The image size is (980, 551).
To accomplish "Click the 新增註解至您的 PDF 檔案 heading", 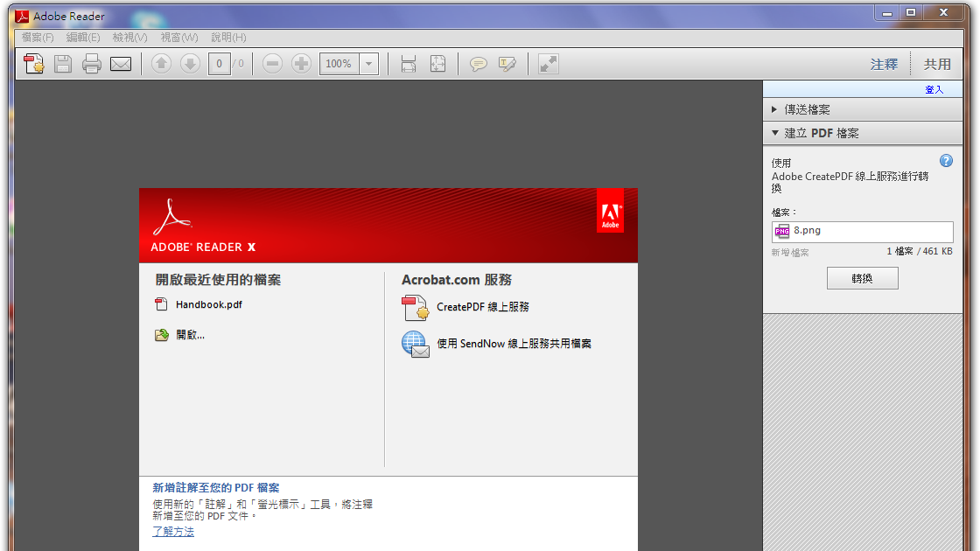I will (215, 487).
